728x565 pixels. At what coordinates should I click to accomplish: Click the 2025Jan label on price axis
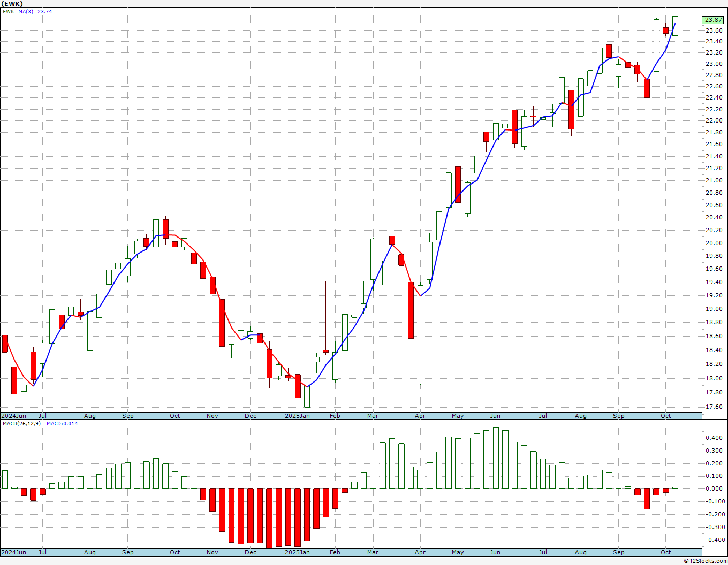click(297, 416)
